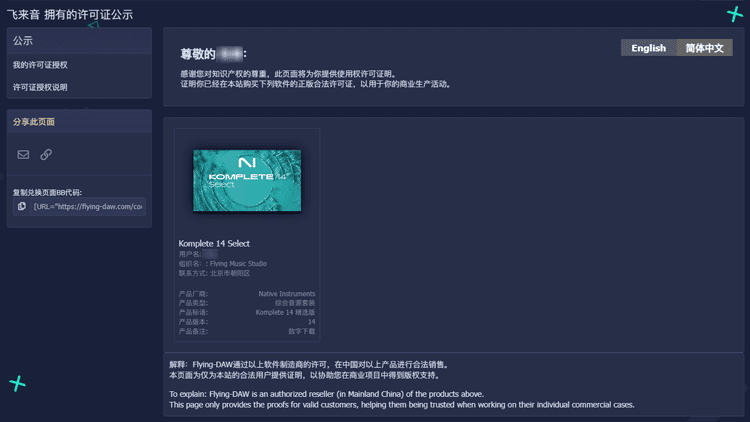Click the 公示 sidebar section header

tap(23, 41)
